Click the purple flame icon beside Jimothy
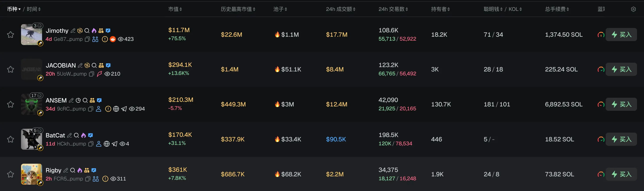The height and width of the screenshot is (191, 644). click(x=94, y=31)
